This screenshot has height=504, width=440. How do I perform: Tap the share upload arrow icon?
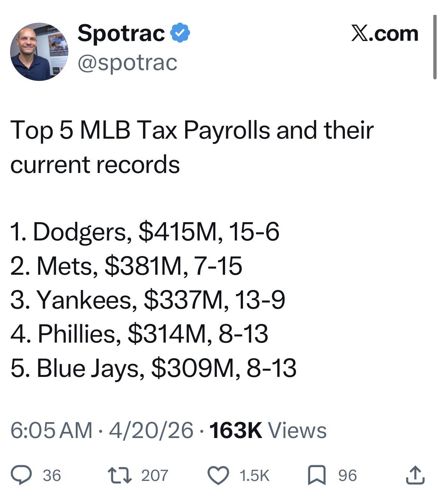415,475
